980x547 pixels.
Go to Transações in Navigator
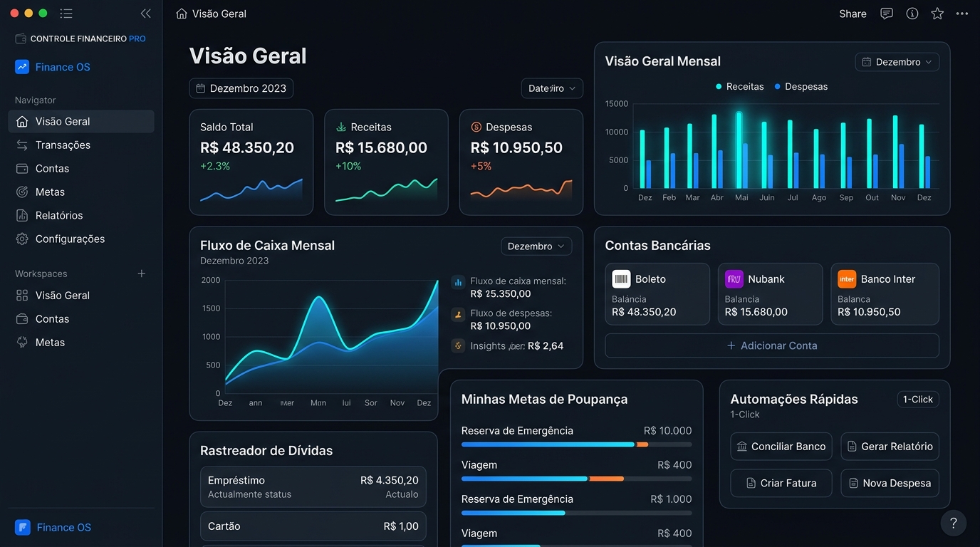click(81, 145)
